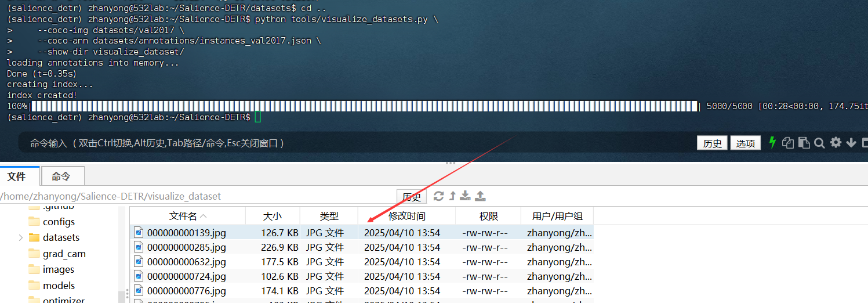Click the -rw-rw-r-- permission of 000000000285.jpg
The height and width of the screenshot is (303, 868).
point(485,247)
